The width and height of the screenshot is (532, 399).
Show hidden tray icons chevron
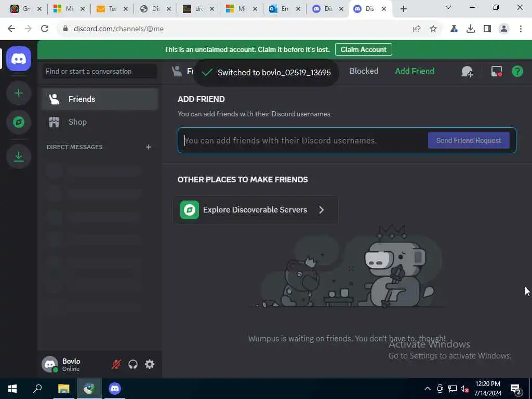428,389
